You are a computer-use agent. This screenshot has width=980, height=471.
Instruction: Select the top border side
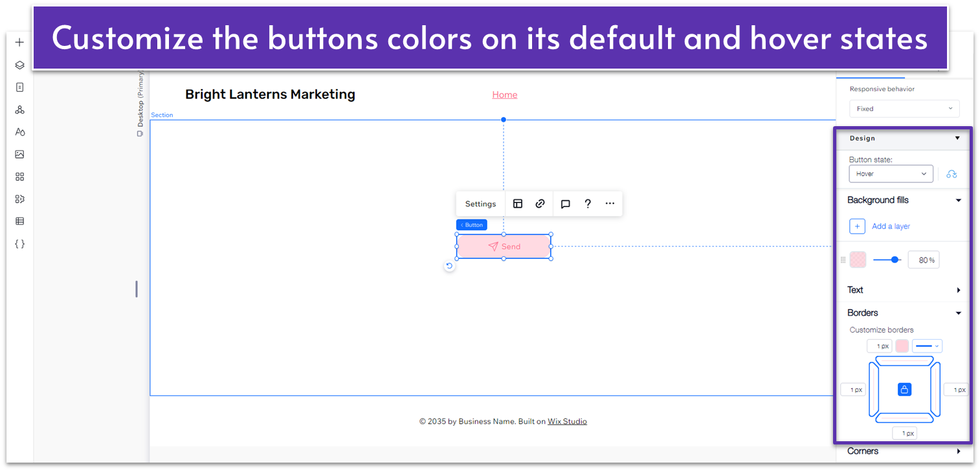(904, 361)
